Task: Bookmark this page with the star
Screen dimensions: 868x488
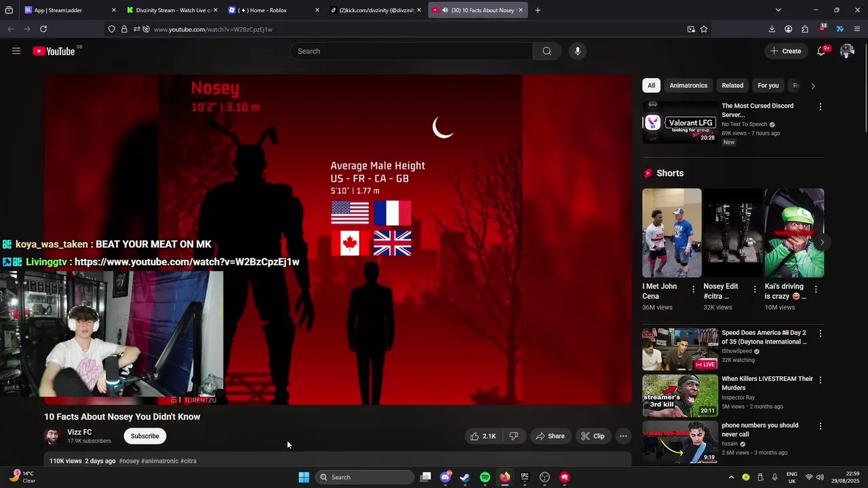Action: coord(704,29)
